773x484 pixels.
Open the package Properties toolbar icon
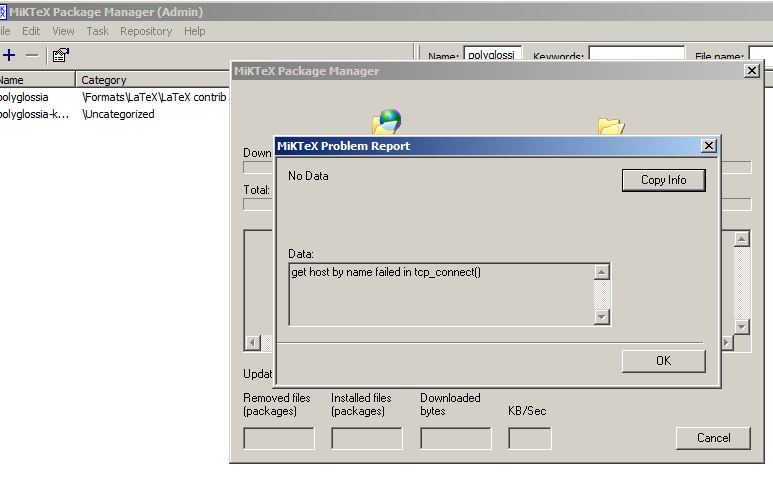coord(61,55)
